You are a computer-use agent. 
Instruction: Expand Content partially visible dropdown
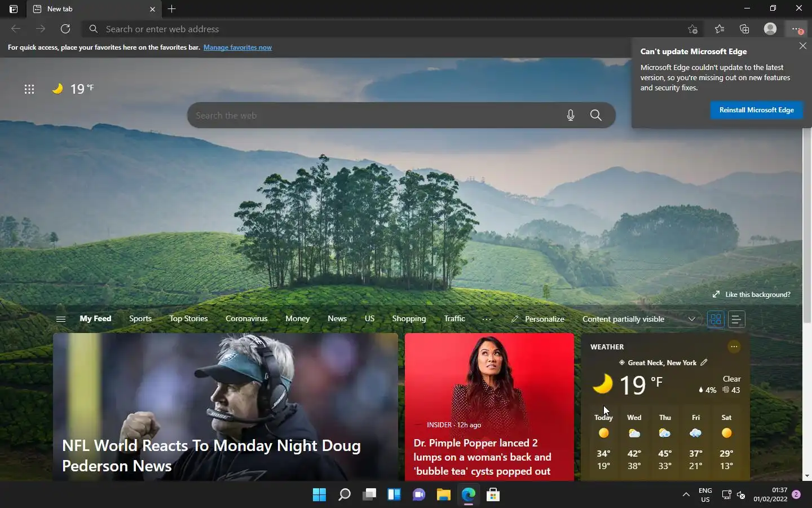click(x=639, y=319)
